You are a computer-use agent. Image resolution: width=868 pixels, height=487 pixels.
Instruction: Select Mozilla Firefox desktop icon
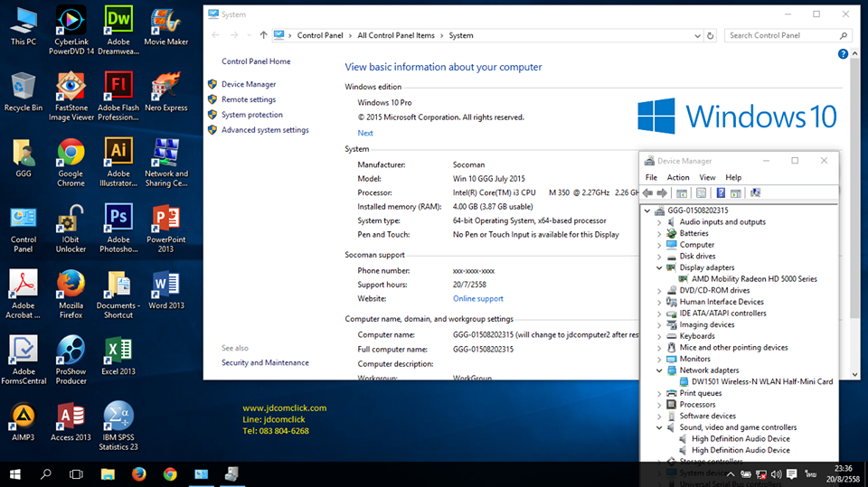(x=71, y=294)
